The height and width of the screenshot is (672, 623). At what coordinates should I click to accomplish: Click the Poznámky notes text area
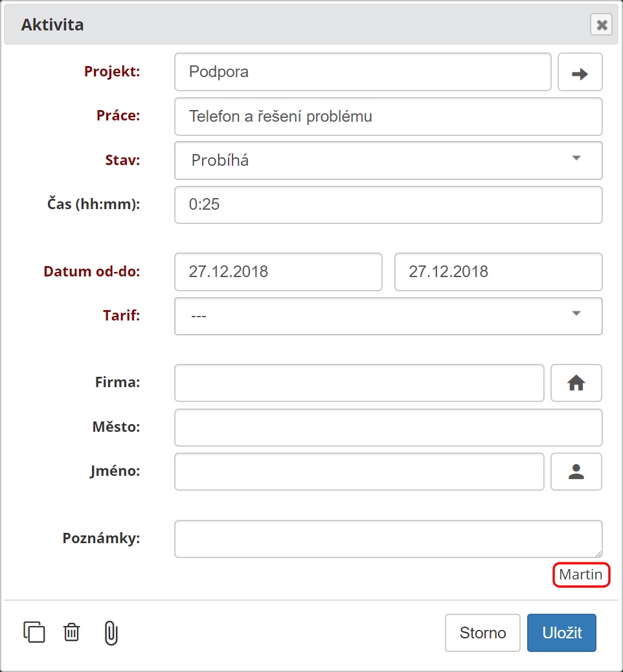(x=388, y=539)
